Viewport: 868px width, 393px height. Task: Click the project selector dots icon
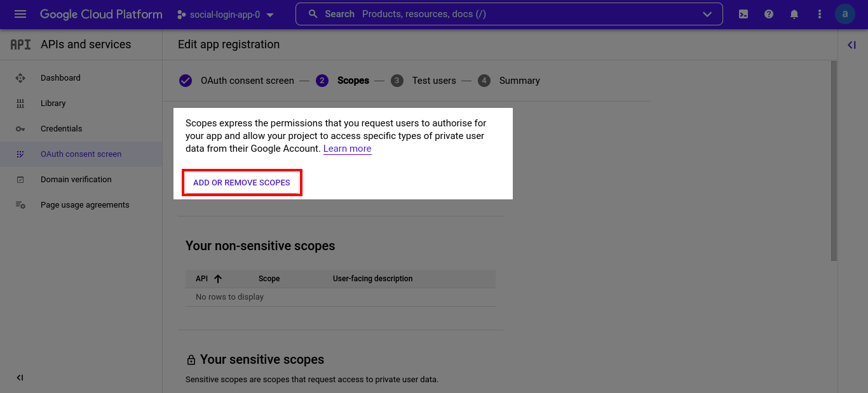point(181,14)
